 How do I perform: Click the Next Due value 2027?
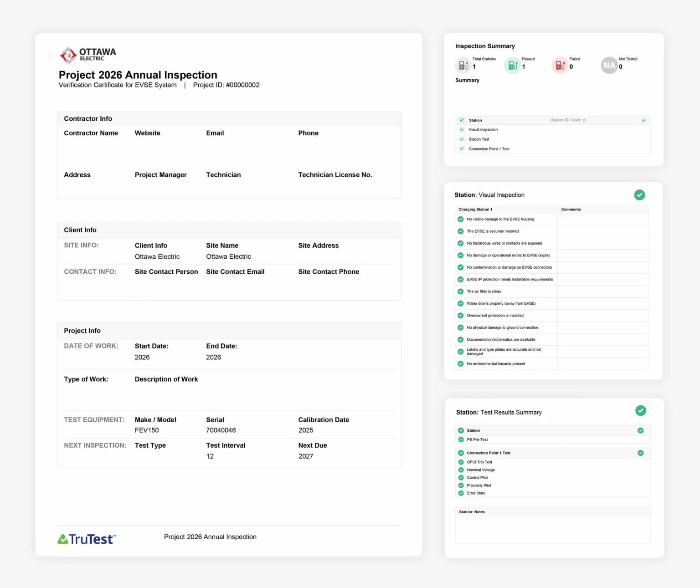306,456
